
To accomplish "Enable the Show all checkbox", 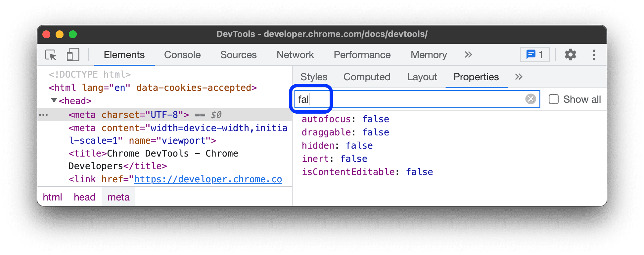I will click(553, 99).
